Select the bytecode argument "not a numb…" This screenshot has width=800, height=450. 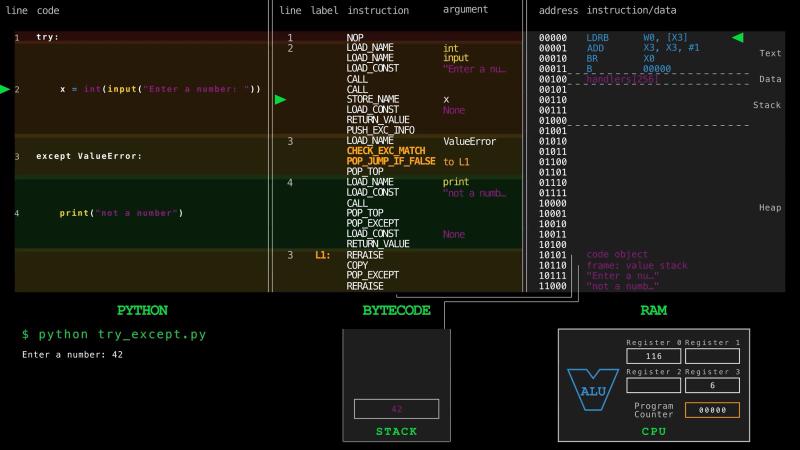pyautogui.click(x=474, y=193)
